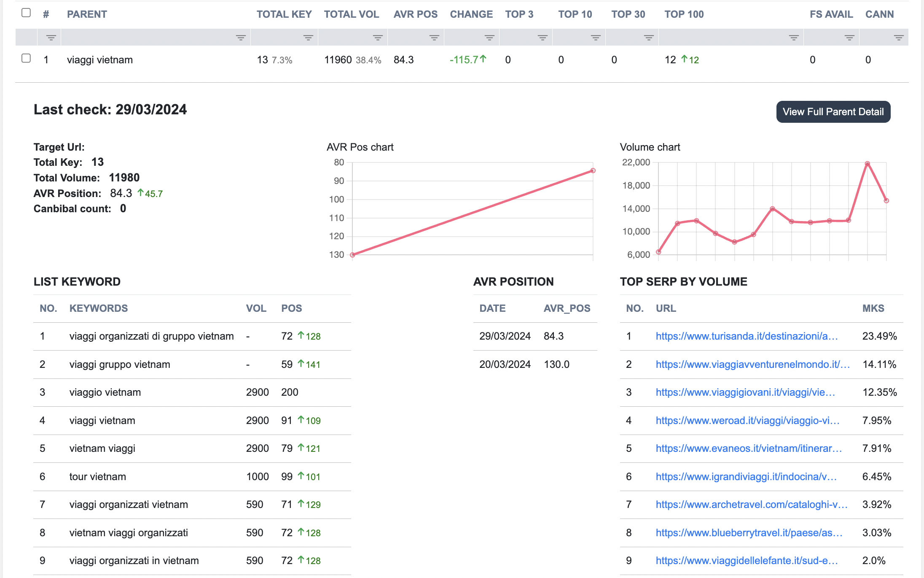Open filter icon for CANN column

click(899, 38)
